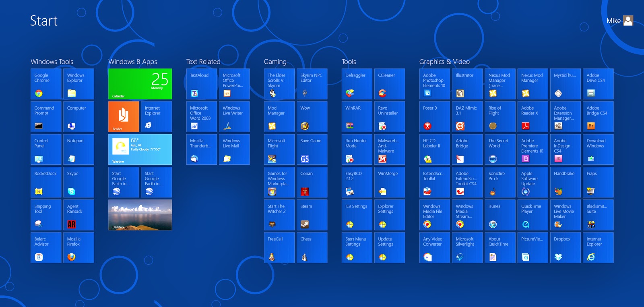Screen dimensions: 644x307
Task: Open the Defraggler tile
Action: point(357,84)
